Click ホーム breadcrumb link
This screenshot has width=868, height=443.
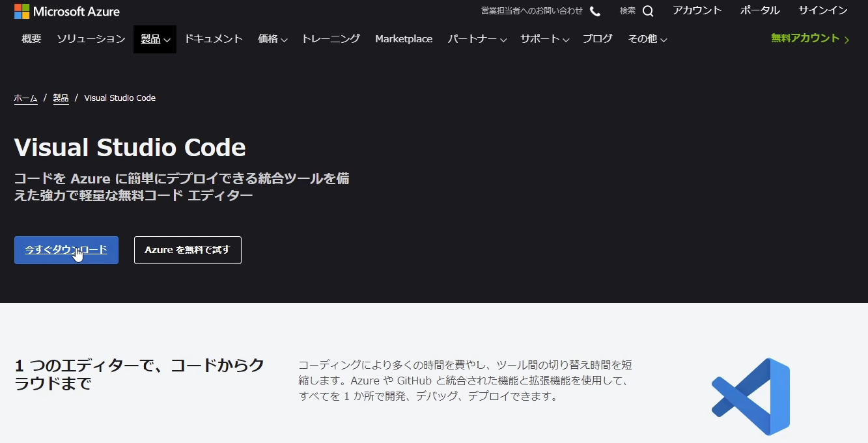(25, 98)
